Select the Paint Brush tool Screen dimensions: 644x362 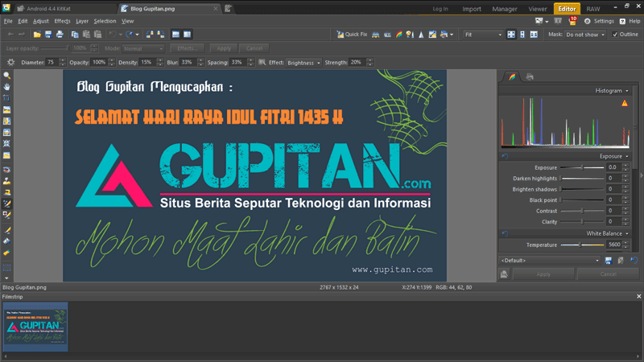7,230
